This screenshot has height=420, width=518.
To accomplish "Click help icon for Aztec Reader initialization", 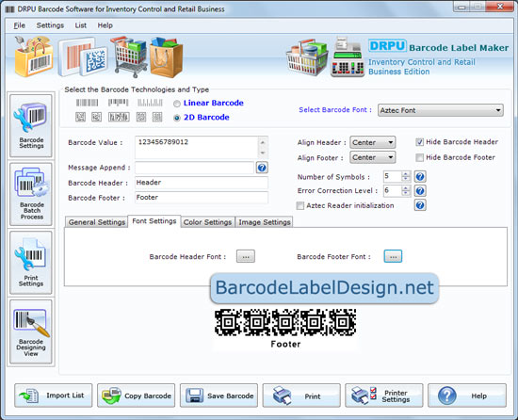I will coord(420,205).
